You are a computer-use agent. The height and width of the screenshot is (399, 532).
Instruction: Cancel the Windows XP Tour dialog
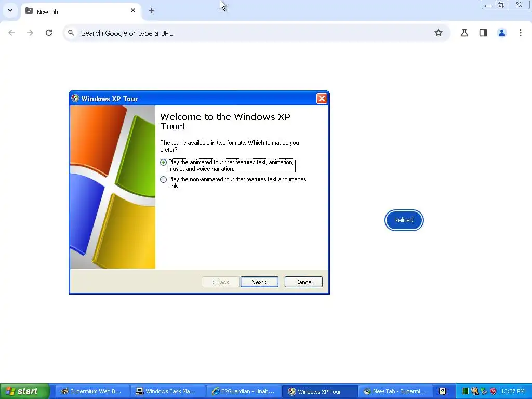(303, 282)
